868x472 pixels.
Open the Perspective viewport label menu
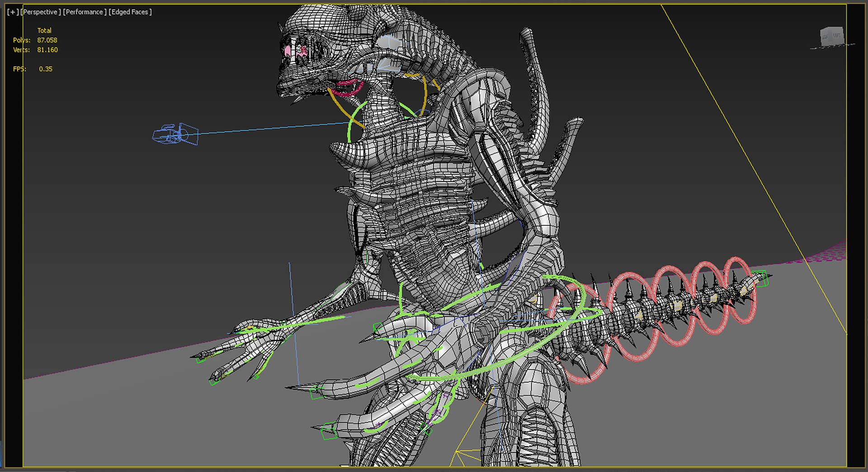(40, 12)
